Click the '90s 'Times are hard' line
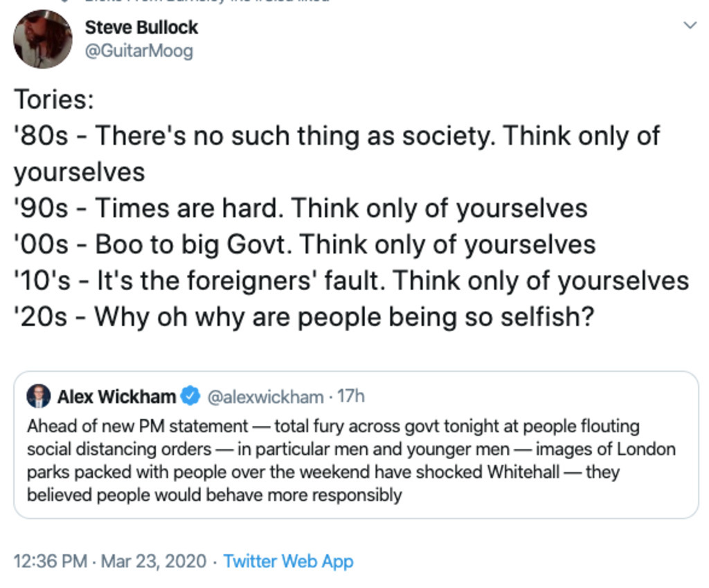The image size is (709, 588). 300,208
